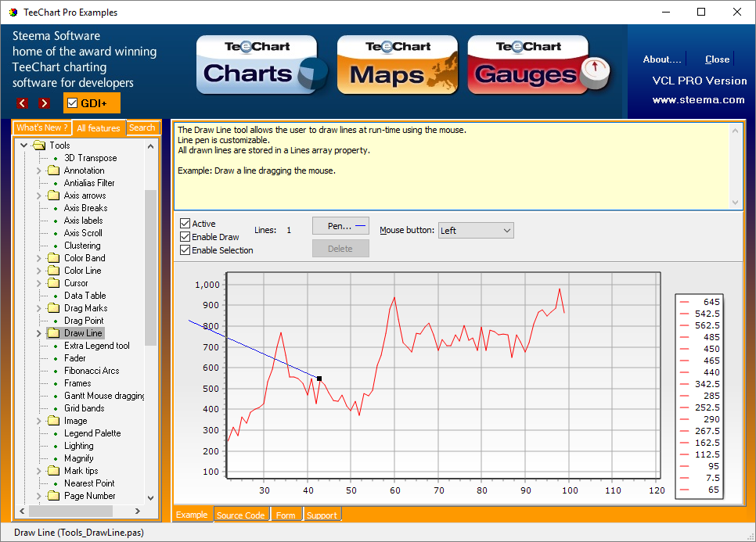756x542 pixels.
Task: Select the blue drawn line on chart
Action: click(254, 350)
